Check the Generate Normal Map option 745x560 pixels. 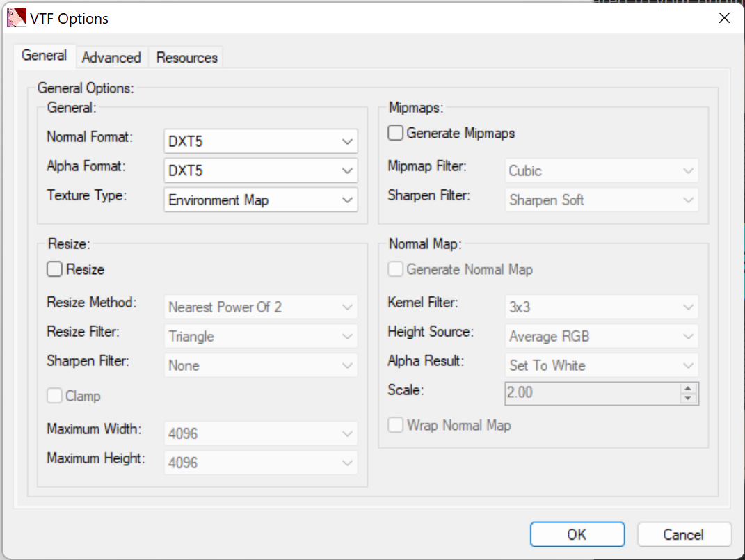396,269
